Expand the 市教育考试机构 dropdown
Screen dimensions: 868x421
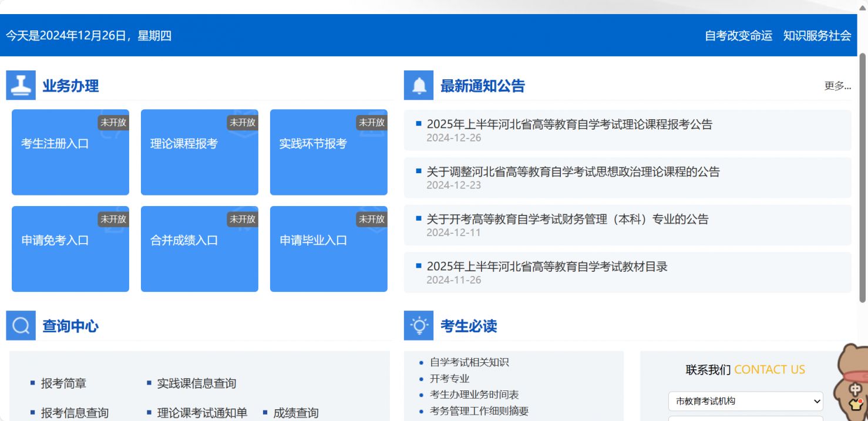click(745, 401)
